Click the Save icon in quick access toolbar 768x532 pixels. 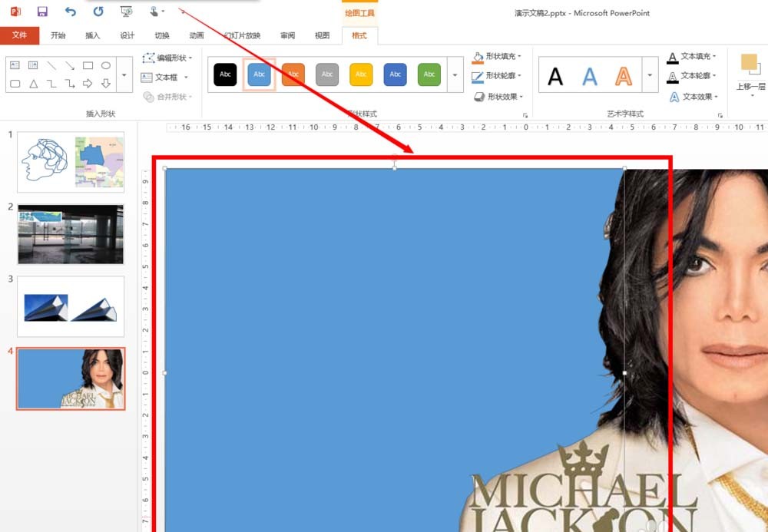42,12
